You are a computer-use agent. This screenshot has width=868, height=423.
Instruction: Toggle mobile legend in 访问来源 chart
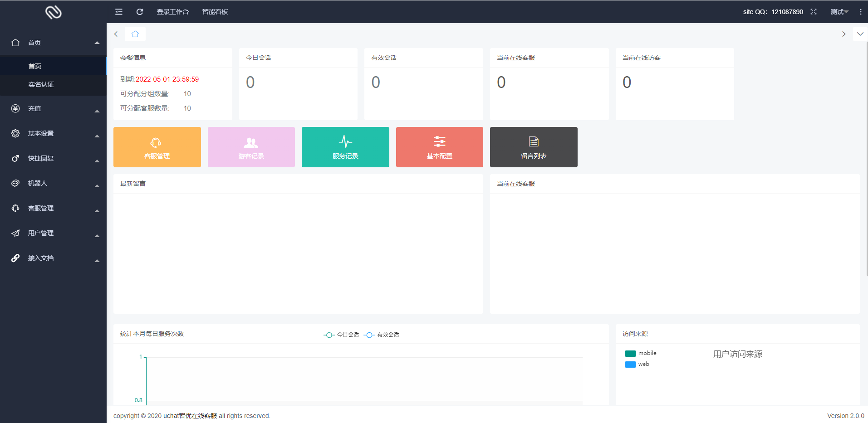(640, 353)
